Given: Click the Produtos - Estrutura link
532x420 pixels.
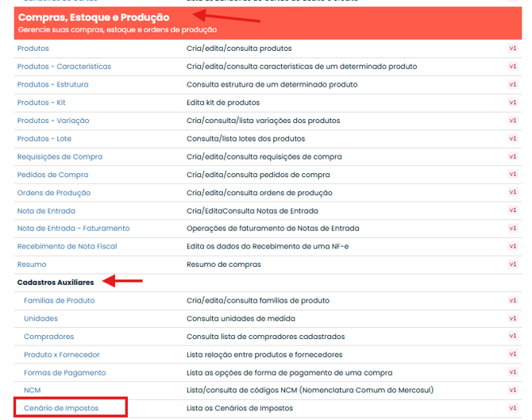Looking at the screenshot, I should (52, 84).
